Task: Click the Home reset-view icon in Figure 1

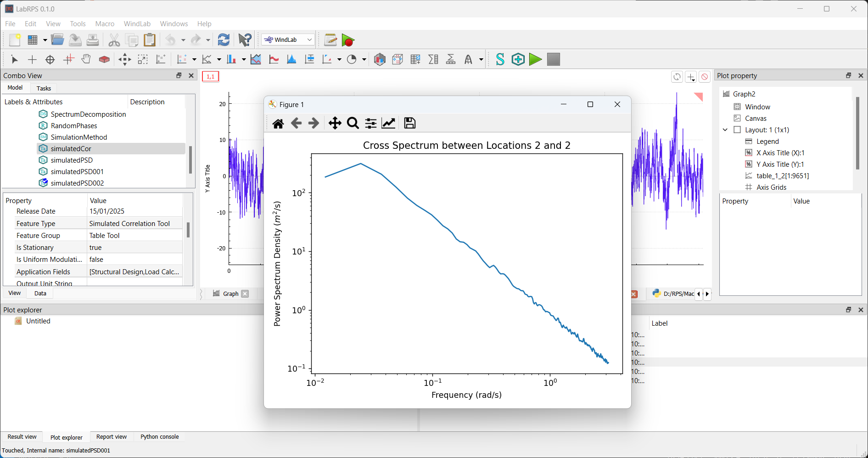Action: coord(278,123)
